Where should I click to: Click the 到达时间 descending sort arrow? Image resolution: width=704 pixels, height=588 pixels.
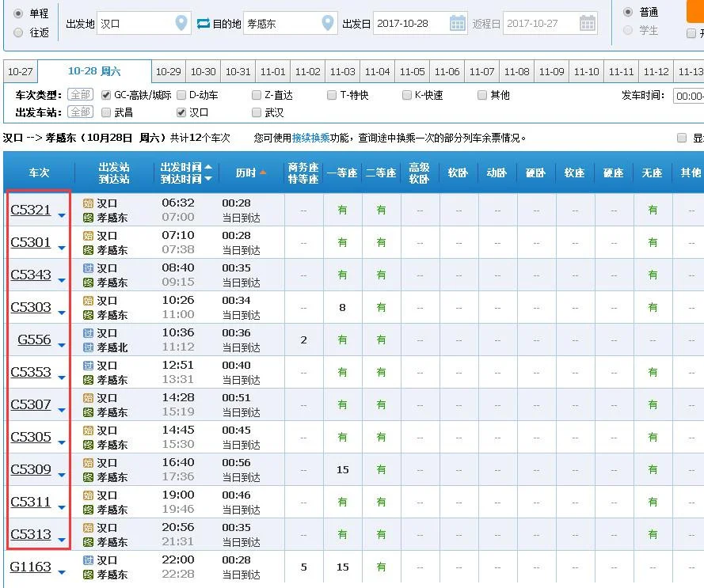[207, 178]
